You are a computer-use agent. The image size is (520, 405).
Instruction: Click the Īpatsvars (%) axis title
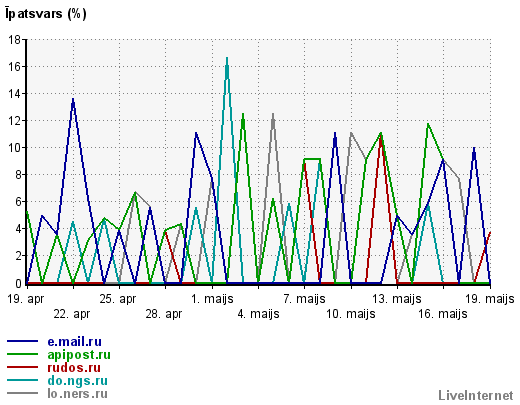[46, 14]
